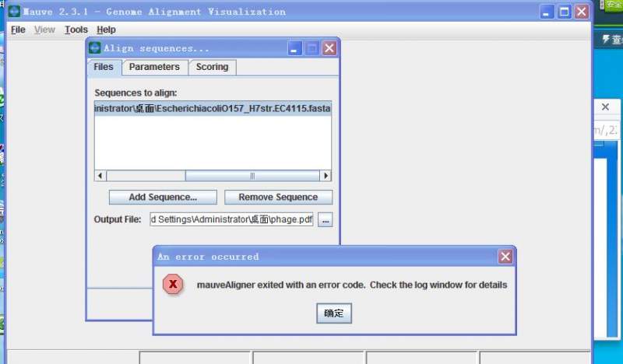The image size is (623, 364).
Task: Open the Tools menu
Action: click(x=76, y=30)
